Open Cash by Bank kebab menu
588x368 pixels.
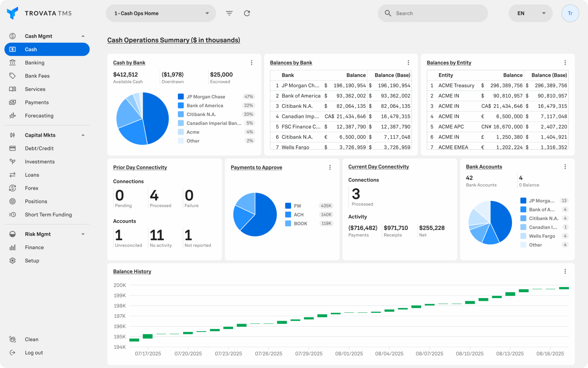pos(252,63)
